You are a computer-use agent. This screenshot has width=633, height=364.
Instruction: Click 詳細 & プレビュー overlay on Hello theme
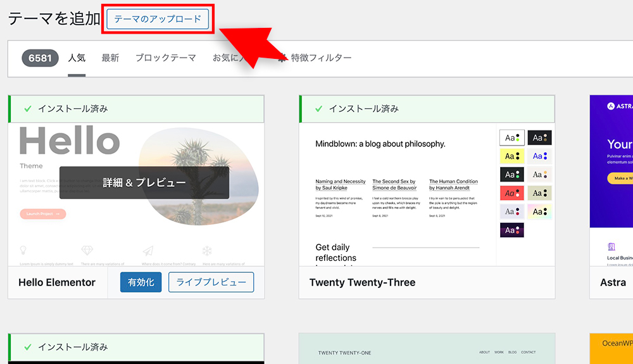tap(144, 183)
